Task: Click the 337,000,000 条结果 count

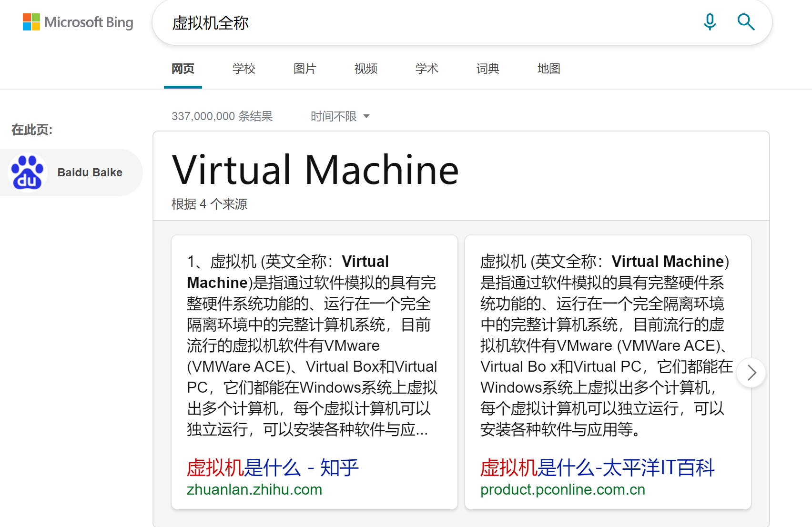Action: click(x=222, y=116)
